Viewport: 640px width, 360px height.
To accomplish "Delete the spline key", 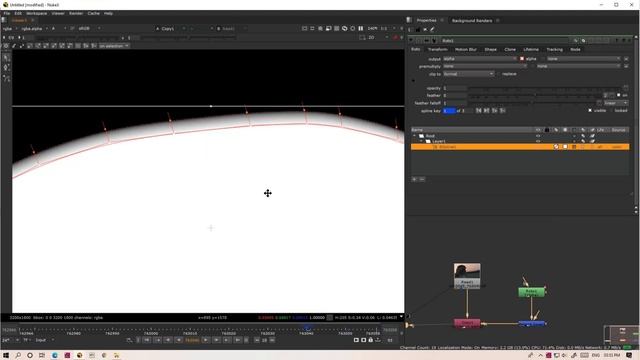I will (x=503, y=111).
